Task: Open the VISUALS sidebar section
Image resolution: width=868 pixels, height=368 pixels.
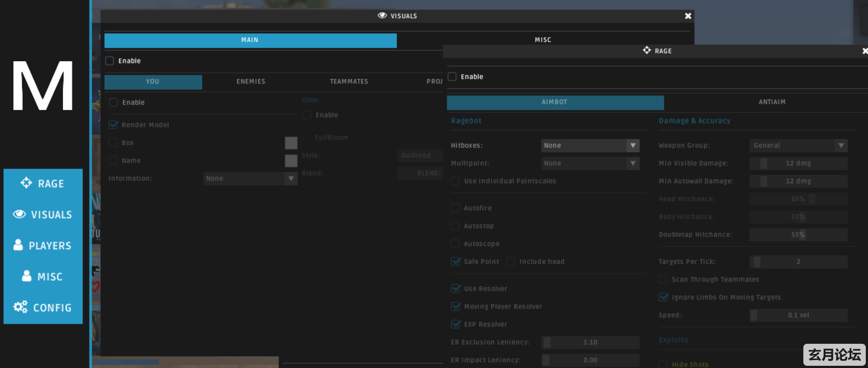Action: (x=43, y=214)
